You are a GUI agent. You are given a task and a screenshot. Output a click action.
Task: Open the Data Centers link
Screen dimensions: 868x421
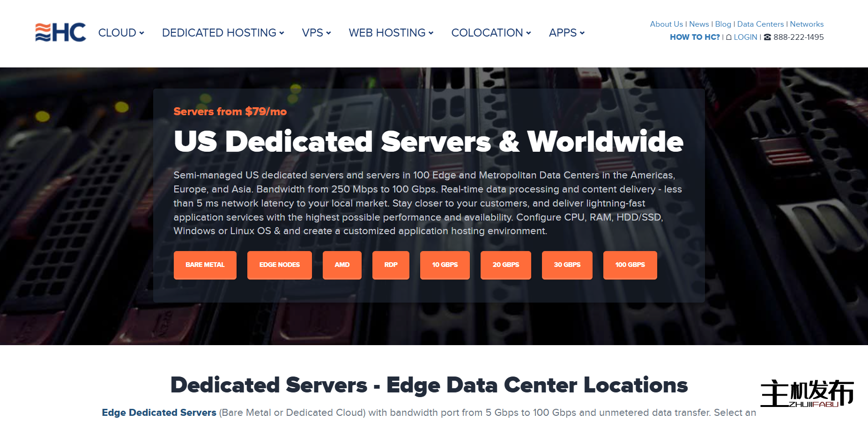tap(760, 24)
